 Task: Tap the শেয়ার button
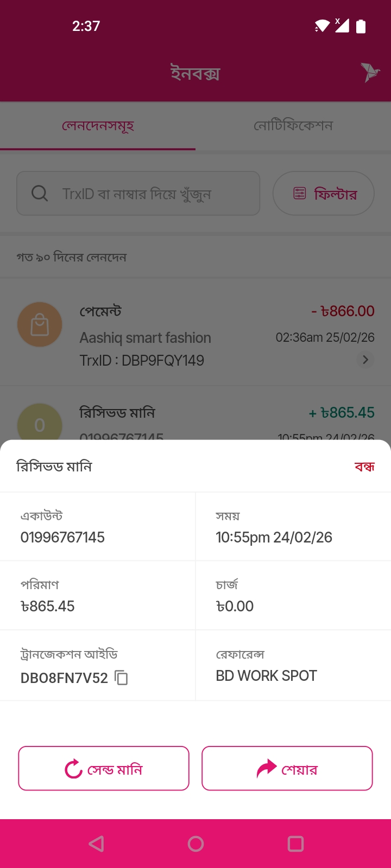point(287,768)
